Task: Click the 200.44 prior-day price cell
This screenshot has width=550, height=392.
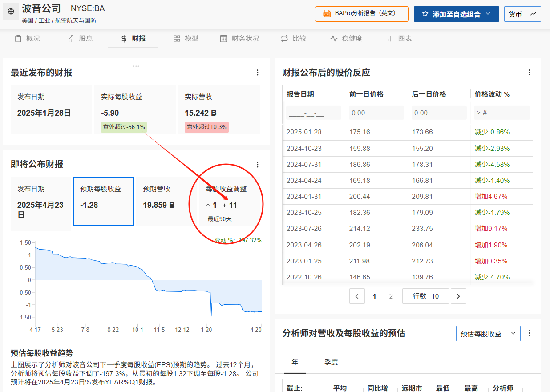Action: [x=360, y=197]
